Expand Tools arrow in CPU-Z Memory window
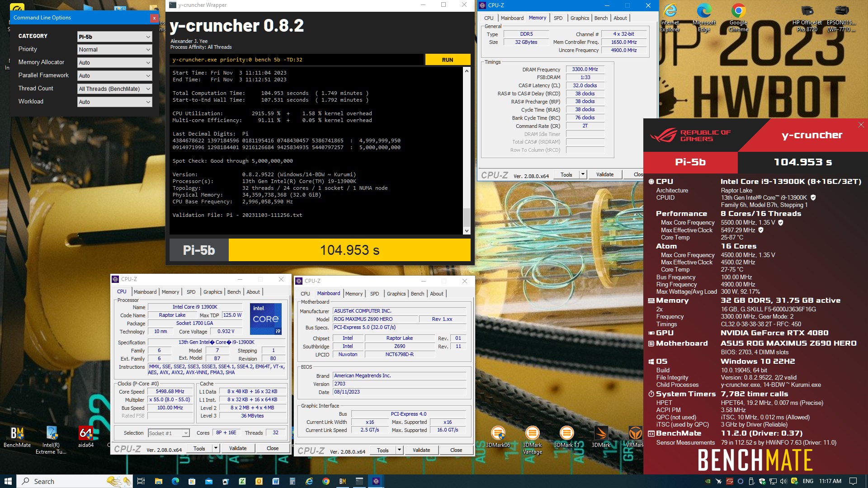 click(x=583, y=174)
